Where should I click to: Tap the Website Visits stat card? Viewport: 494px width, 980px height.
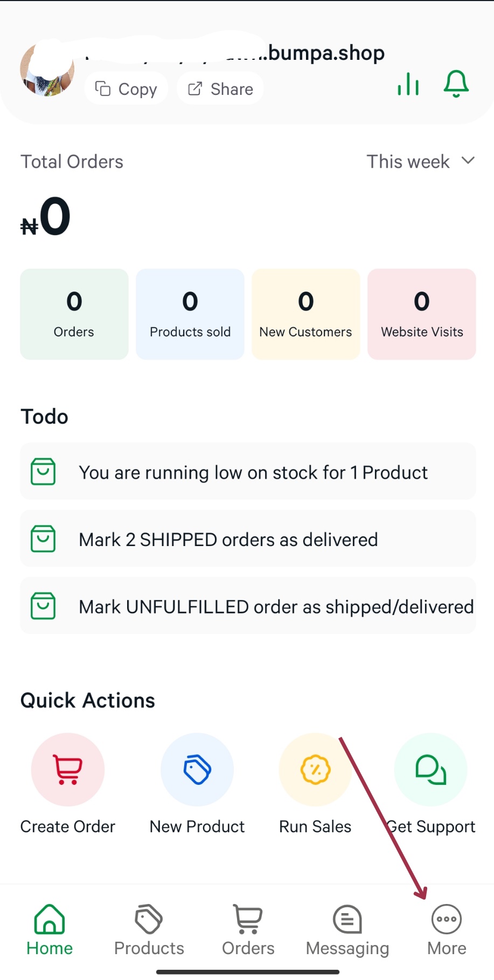tap(422, 314)
